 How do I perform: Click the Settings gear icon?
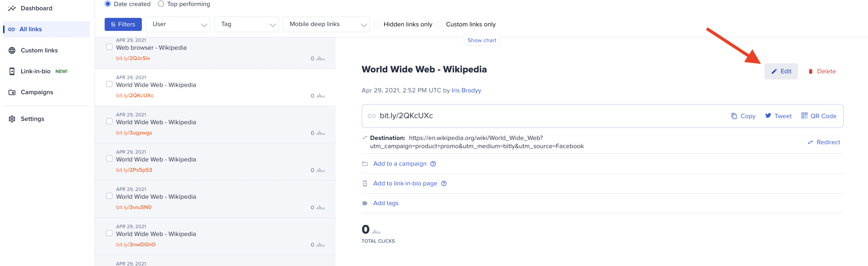[12, 119]
